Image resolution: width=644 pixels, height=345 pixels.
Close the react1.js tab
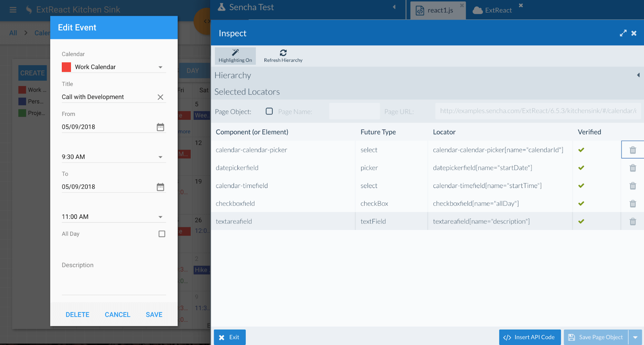click(x=462, y=5)
